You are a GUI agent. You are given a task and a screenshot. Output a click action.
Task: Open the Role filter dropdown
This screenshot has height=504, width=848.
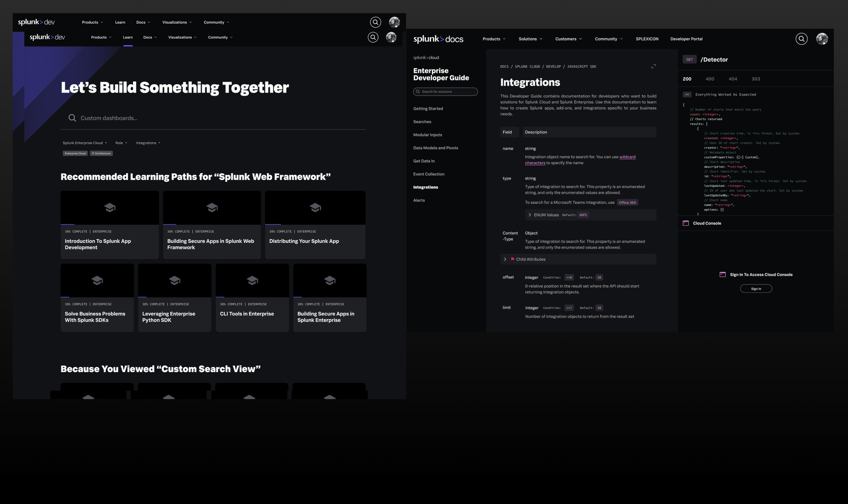pyautogui.click(x=121, y=143)
